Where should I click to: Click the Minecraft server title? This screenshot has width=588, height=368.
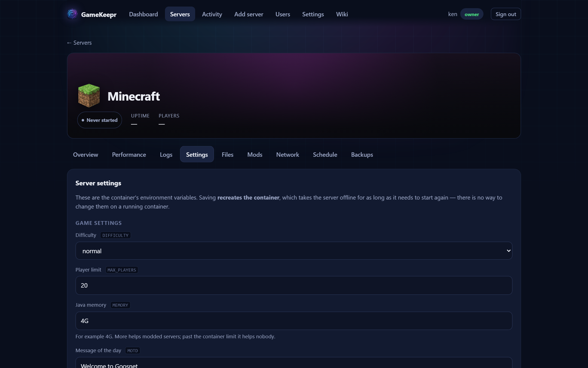[134, 96]
